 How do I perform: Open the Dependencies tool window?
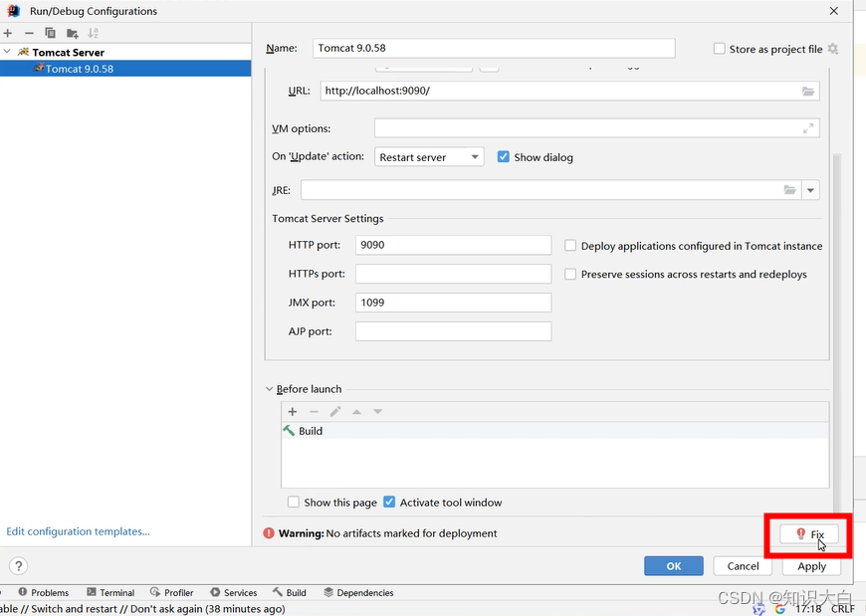[358, 592]
